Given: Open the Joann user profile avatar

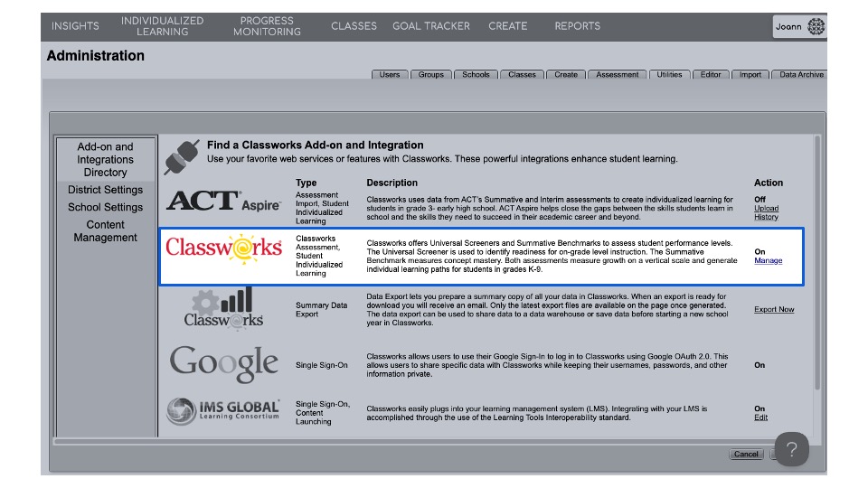Looking at the screenshot, I should [x=816, y=26].
